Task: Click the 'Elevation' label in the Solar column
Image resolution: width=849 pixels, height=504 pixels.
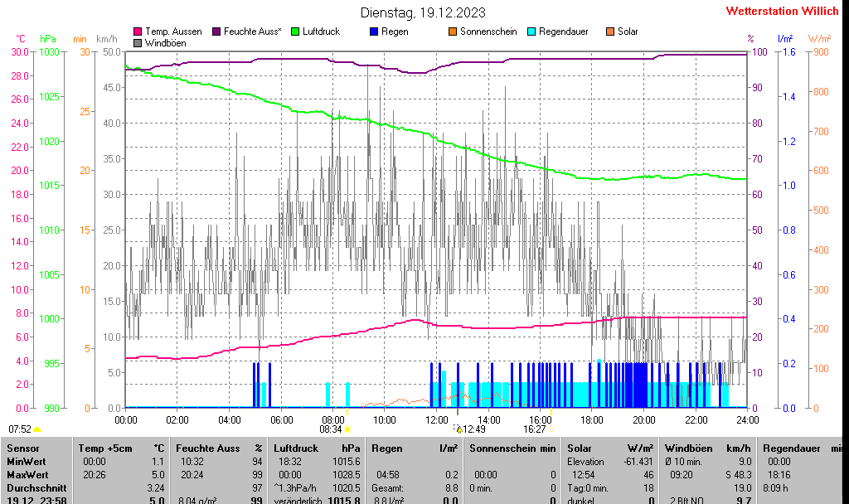Action: (585, 462)
